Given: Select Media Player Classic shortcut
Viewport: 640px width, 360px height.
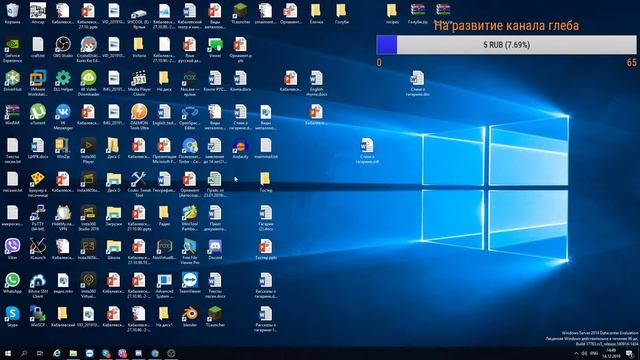Looking at the screenshot, I should [x=139, y=82].
